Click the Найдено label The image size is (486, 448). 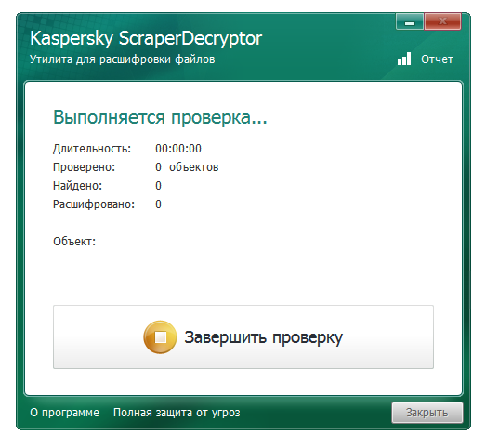(77, 186)
